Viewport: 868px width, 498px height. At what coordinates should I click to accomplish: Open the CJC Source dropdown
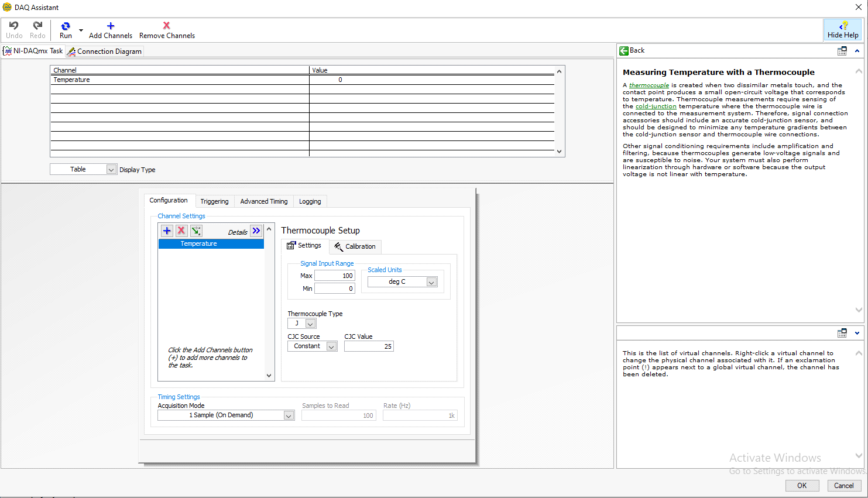pyautogui.click(x=331, y=346)
